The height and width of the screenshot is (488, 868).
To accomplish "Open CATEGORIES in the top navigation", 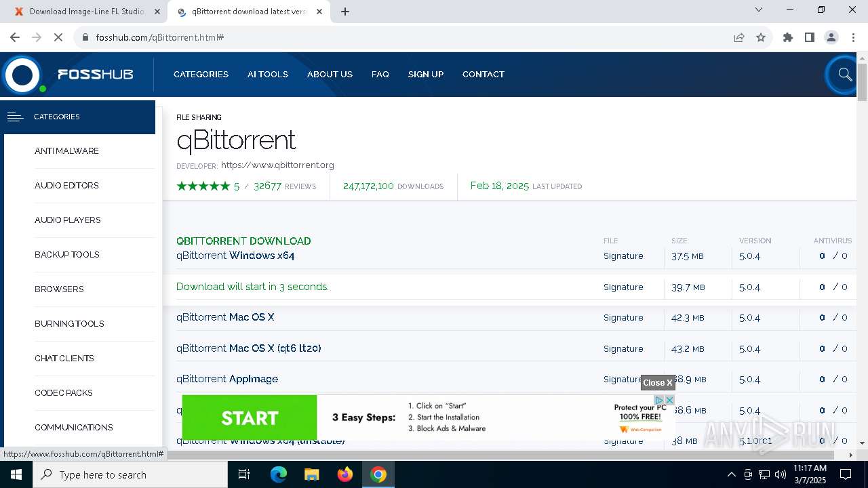I will [201, 75].
